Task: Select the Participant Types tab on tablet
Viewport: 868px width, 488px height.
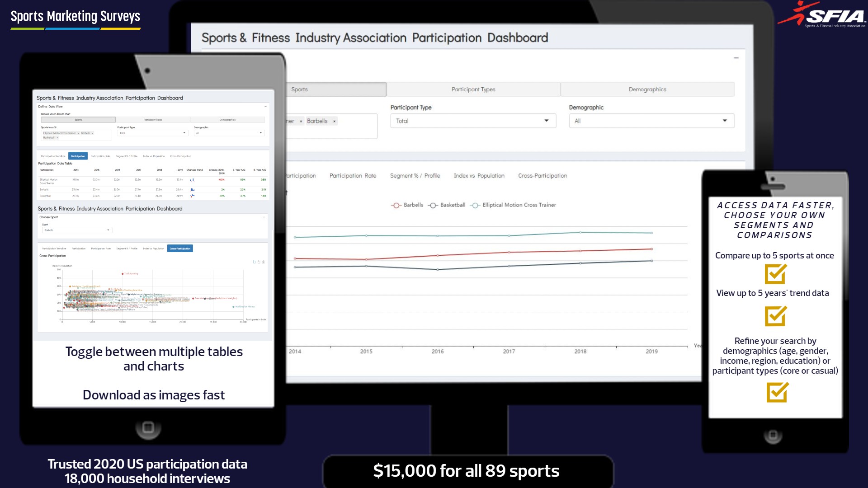Action: pos(153,120)
